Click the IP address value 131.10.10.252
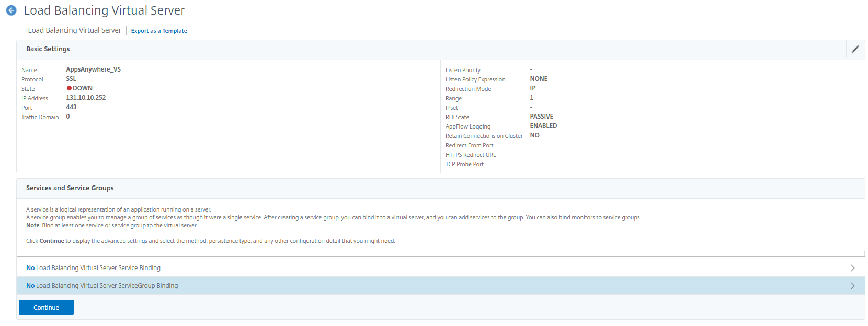The height and width of the screenshot is (326, 868). coord(86,98)
